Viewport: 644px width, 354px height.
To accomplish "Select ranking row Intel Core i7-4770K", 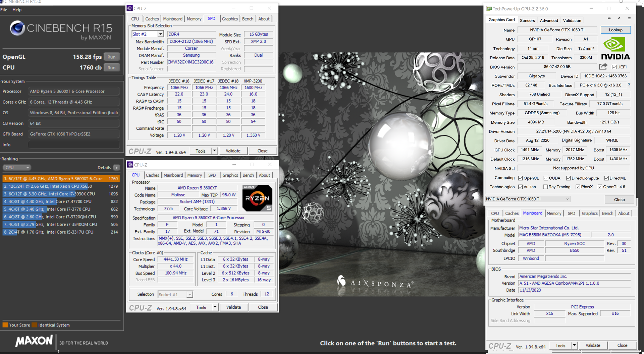I will pos(61,201).
